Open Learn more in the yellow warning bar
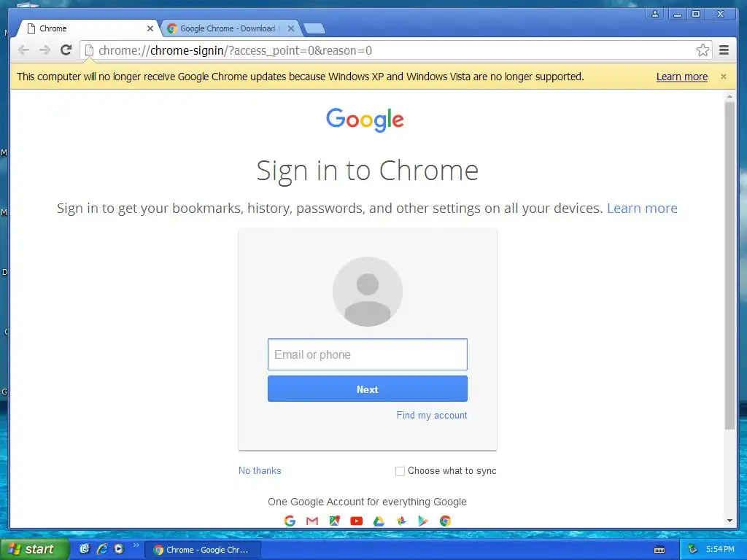The image size is (747, 560). click(x=682, y=77)
